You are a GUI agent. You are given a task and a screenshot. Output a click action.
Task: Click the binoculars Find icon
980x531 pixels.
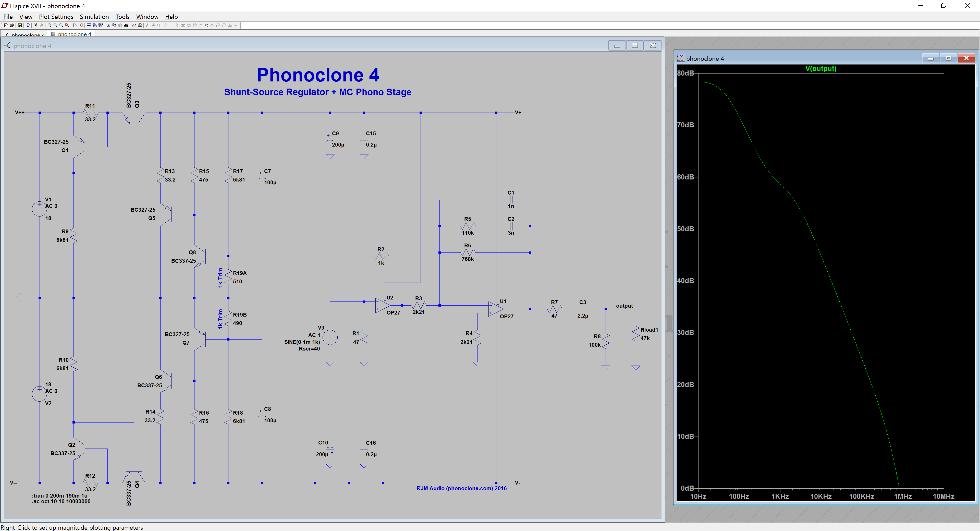(126, 26)
